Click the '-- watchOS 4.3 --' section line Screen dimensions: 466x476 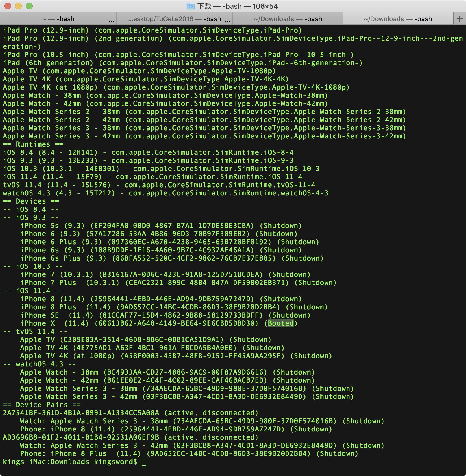[x=40, y=364]
